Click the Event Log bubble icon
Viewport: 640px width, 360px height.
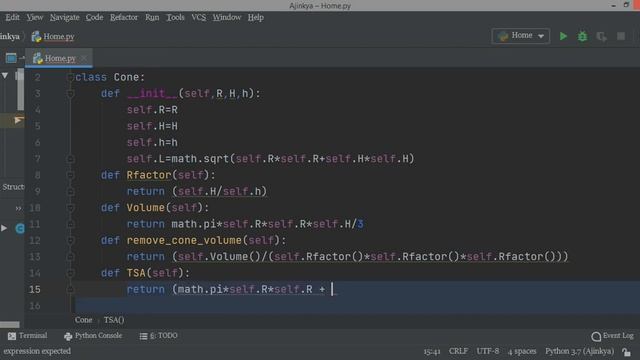click(x=596, y=336)
